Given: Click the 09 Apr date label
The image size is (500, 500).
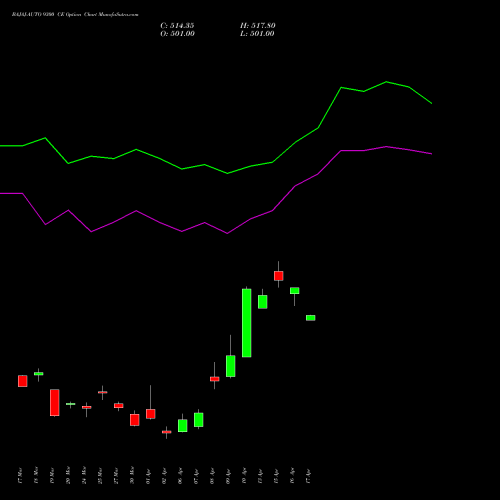Looking at the screenshot, I should (x=228, y=476).
